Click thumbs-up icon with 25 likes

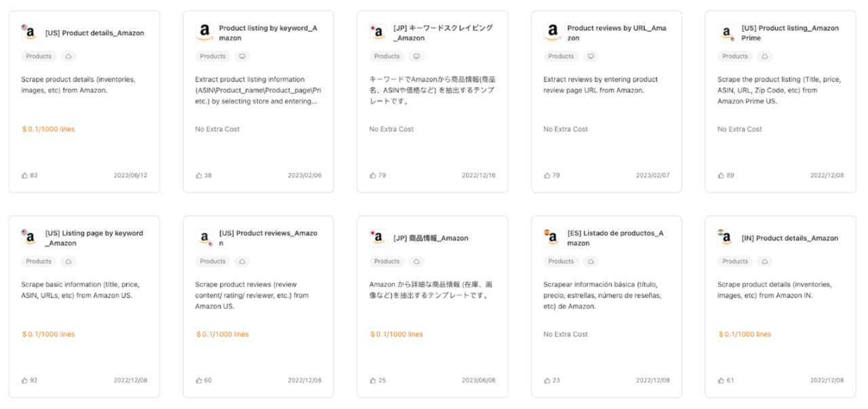[x=373, y=380]
